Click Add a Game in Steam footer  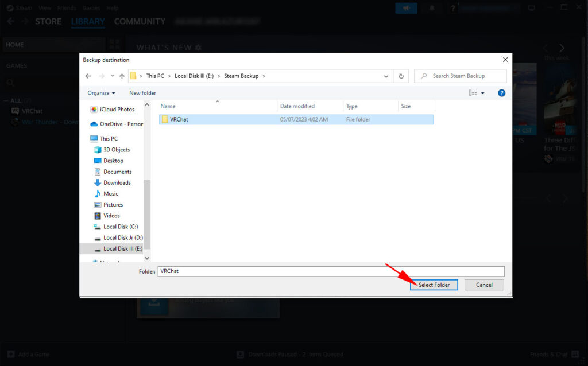click(29, 354)
